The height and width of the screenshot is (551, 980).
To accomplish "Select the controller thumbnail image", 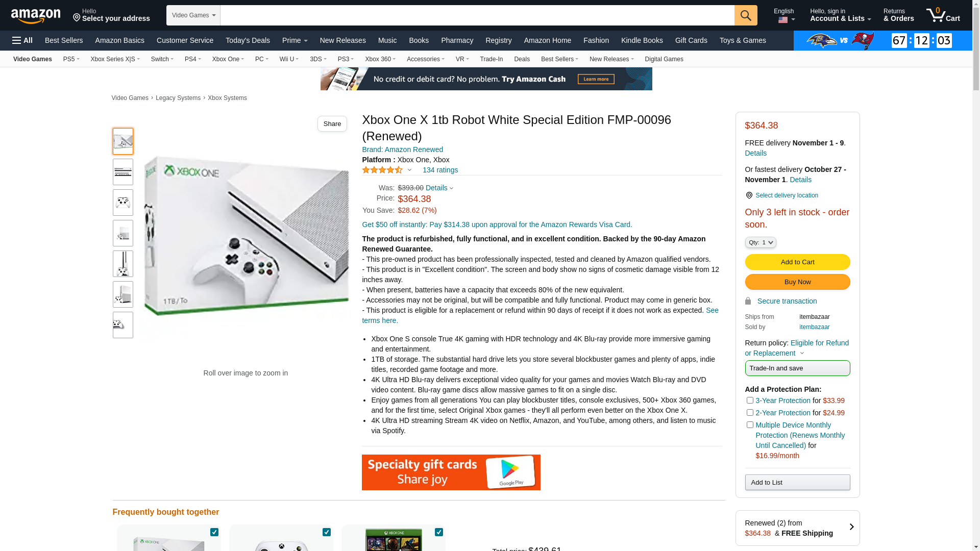I will [123, 203].
